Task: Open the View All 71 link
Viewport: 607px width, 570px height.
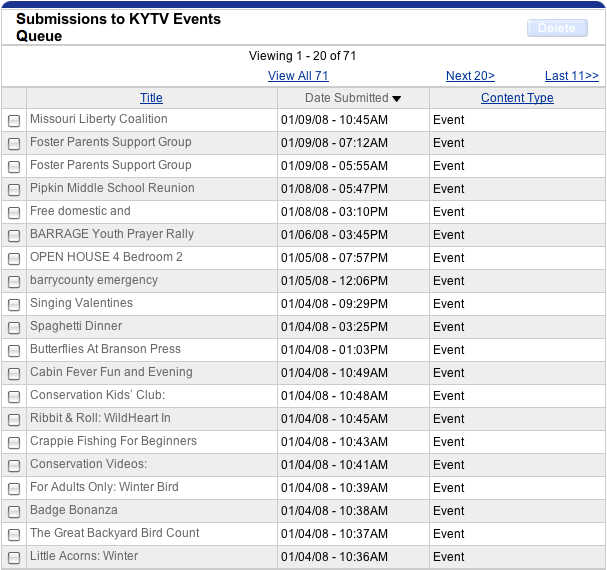Action: (298, 76)
